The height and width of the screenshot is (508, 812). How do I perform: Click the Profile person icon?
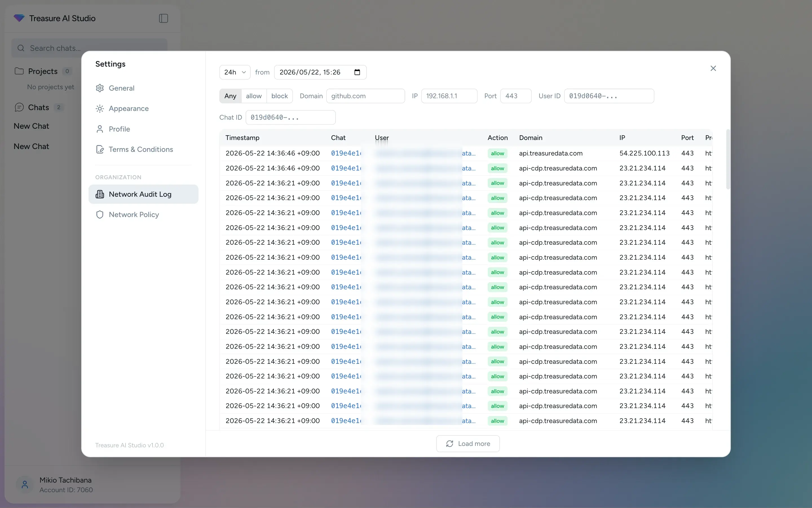point(100,129)
